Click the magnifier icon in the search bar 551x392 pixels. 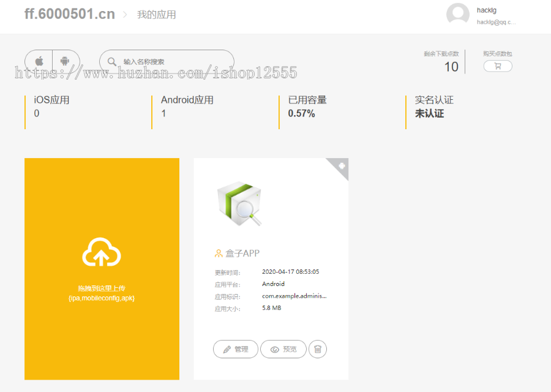[x=111, y=61]
